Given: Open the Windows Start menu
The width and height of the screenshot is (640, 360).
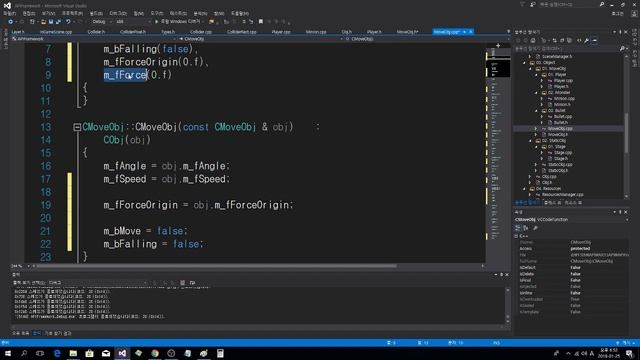Looking at the screenshot, I should [x=8, y=353].
